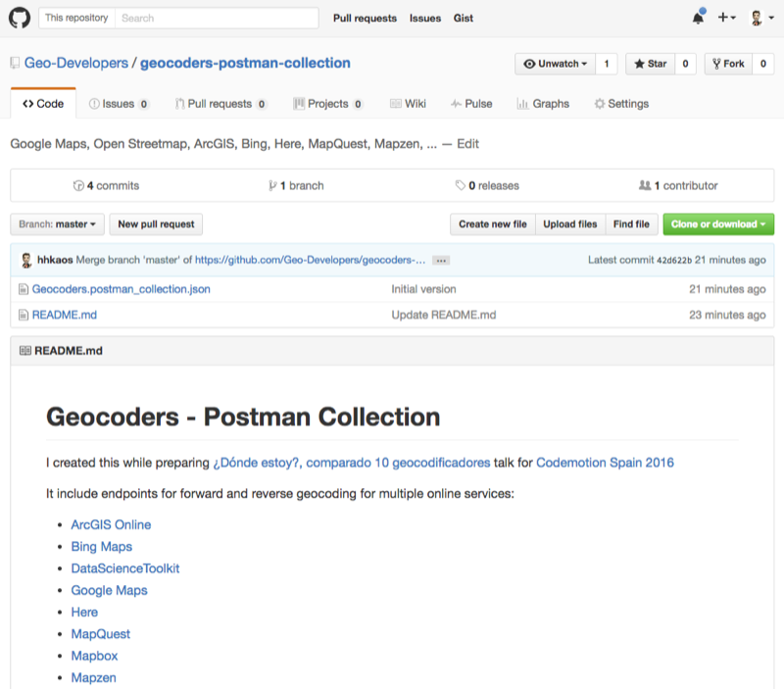Click New pull request button
The width and height of the screenshot is (784, 689).
(x=156, y=224)
